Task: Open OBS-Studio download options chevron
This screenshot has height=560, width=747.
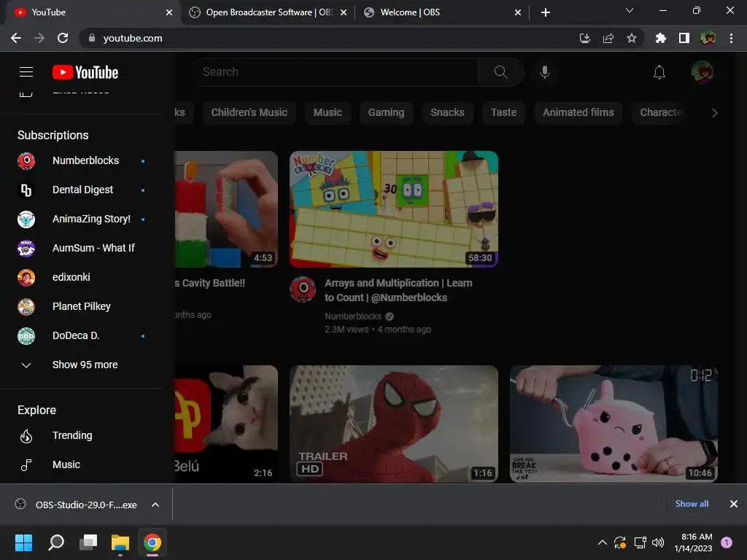Action: (155, 505)
